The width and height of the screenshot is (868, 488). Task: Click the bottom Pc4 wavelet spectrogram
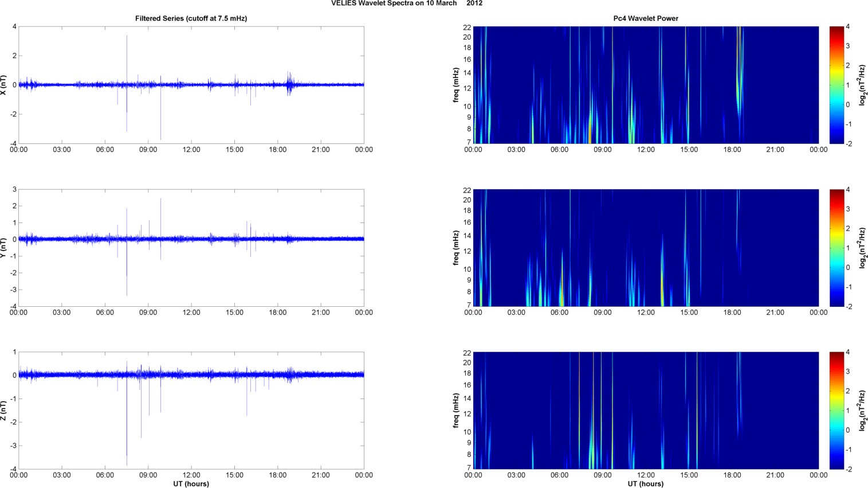pyautogui.click(x=646, y=411)
